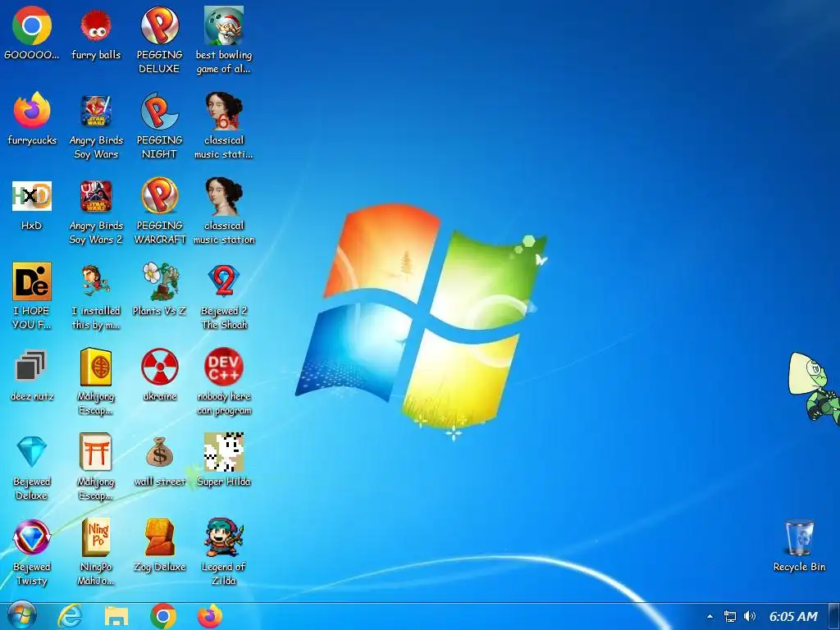Select the Recycle Bin icon
840x630 pixels.
(799, 537)
